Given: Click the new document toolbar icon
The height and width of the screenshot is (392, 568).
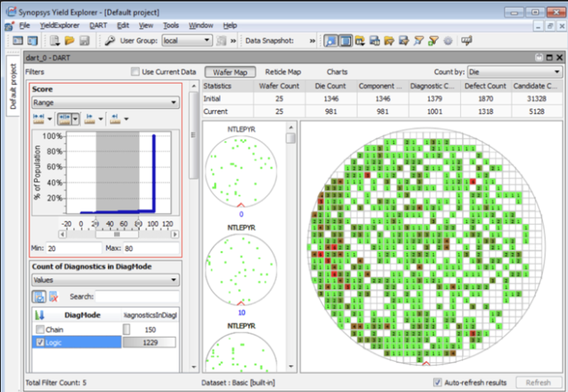Looking at the screenshot, I should (x=54, y=40).
